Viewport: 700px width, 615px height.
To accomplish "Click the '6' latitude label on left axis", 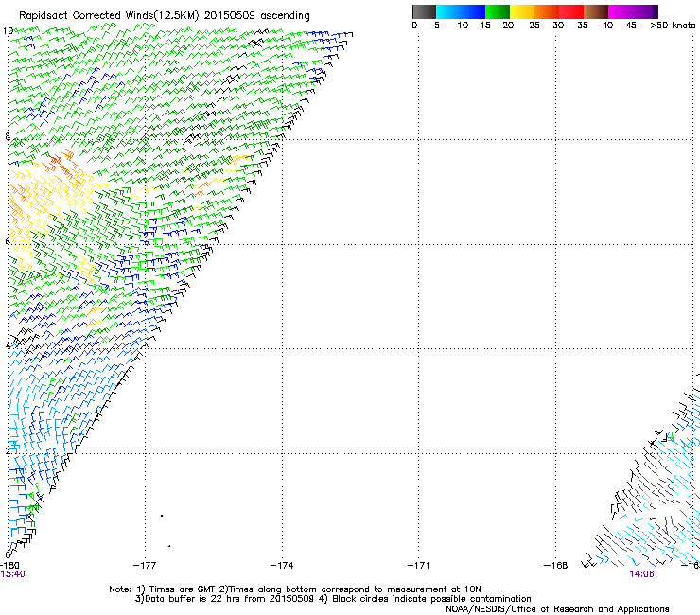I will pyautogui.click(x=8, y=241).
